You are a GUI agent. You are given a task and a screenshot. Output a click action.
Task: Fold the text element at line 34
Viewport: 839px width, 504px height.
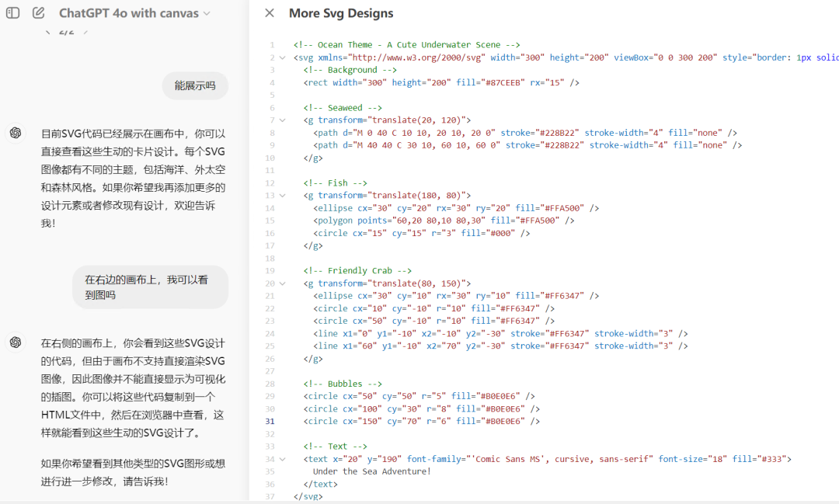tap(283, 459)
